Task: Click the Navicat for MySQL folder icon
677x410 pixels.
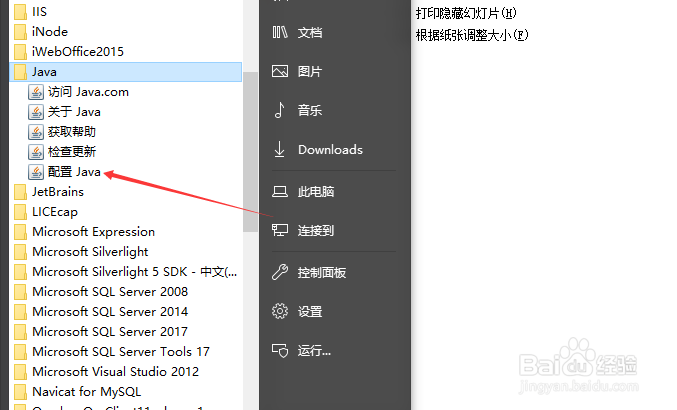Action: pyautogui.click(x=20, y=391)
